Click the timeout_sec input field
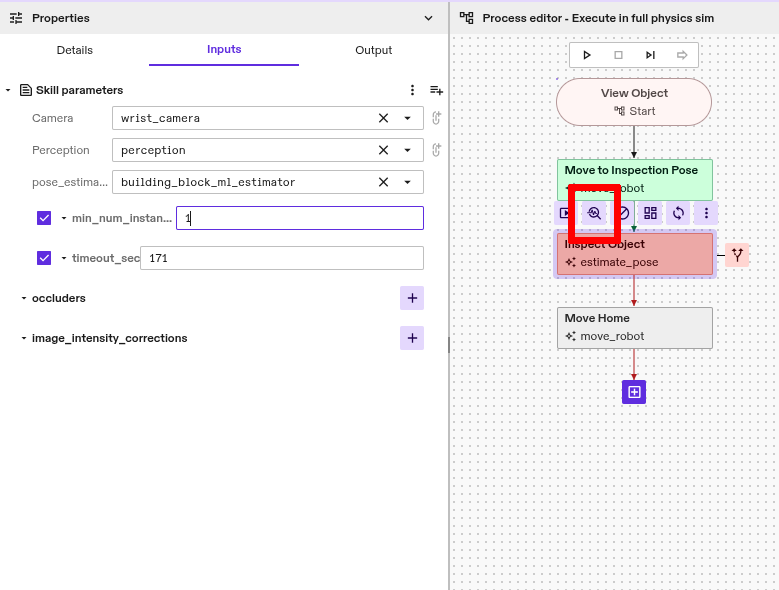Viewport: 779px width, 590px height. [280, 258]
